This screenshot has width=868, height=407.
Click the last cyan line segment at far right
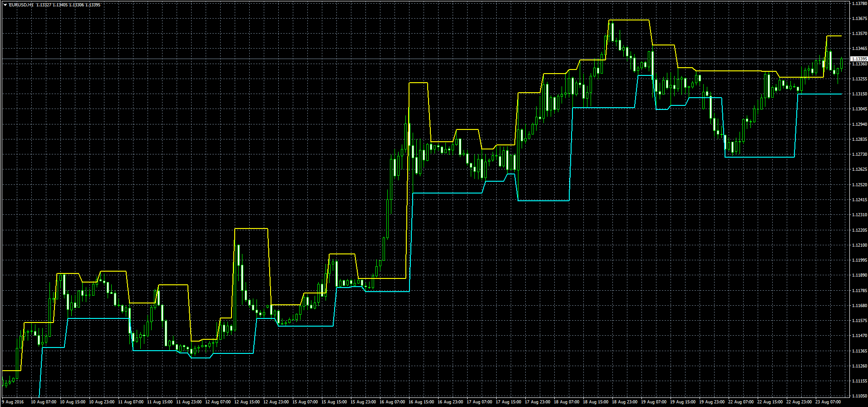[x=819, y=94]
